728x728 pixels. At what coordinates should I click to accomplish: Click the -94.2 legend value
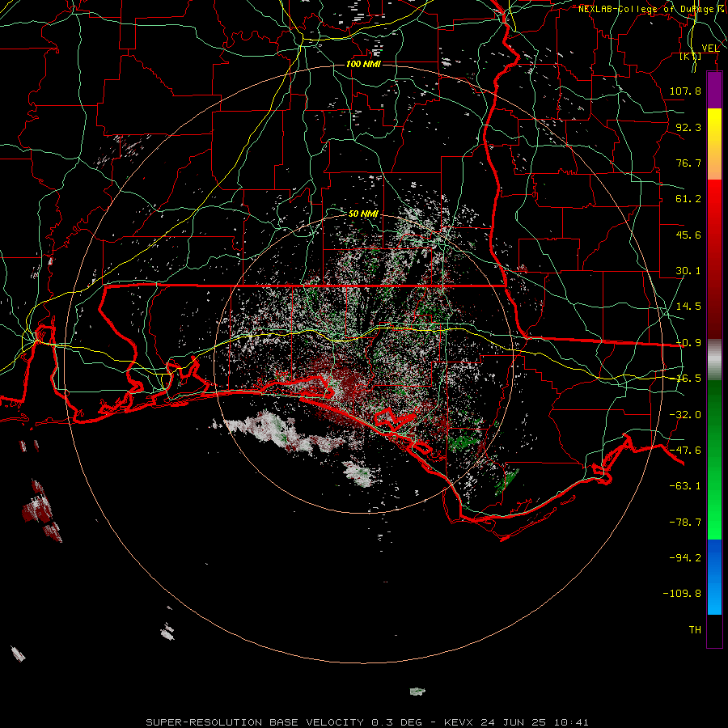685,557
